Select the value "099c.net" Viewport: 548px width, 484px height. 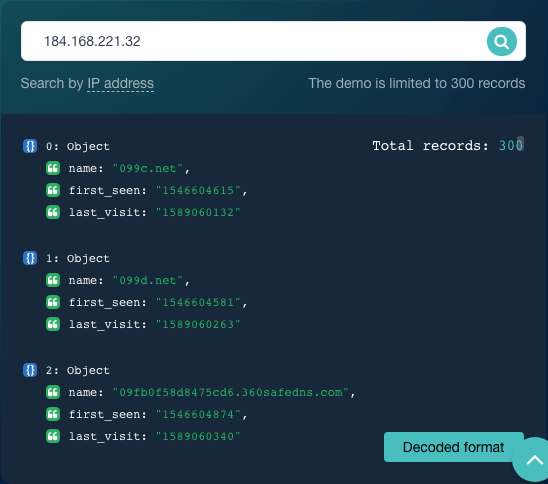[148, 168]
